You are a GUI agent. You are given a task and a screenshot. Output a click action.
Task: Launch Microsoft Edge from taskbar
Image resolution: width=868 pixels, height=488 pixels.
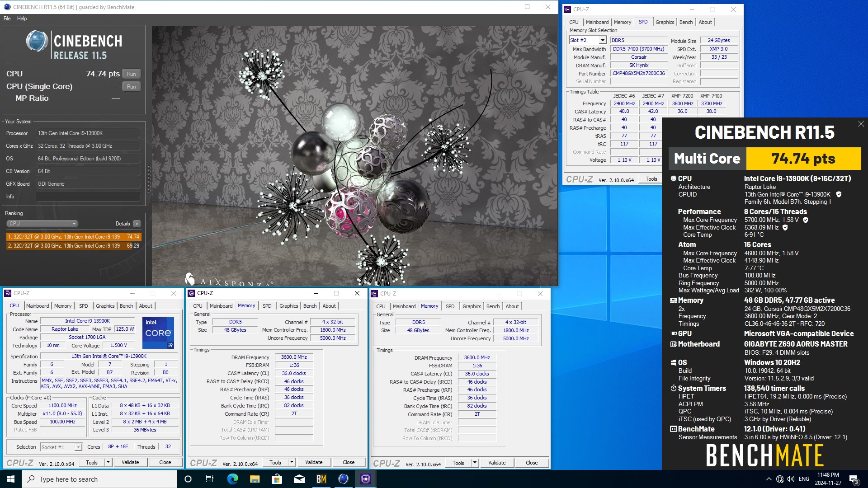pyautogui.click(x=232, y=479)
